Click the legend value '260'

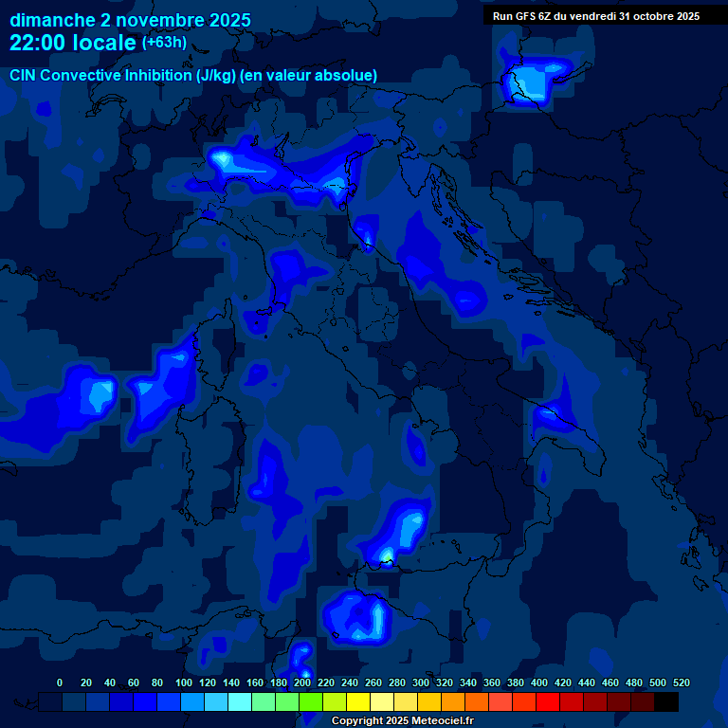click(373, 682)
